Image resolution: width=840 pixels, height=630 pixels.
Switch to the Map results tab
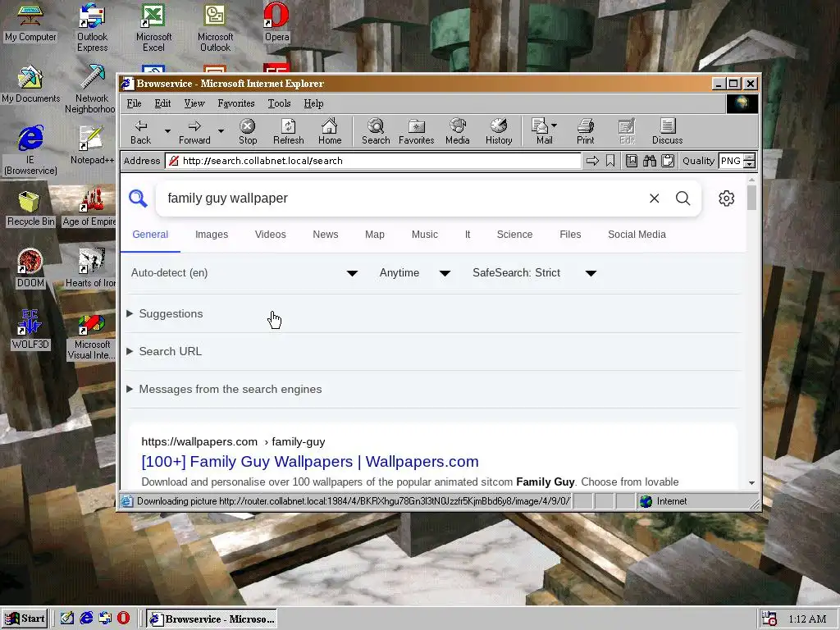pyautogui.click(x=374, y=235)
